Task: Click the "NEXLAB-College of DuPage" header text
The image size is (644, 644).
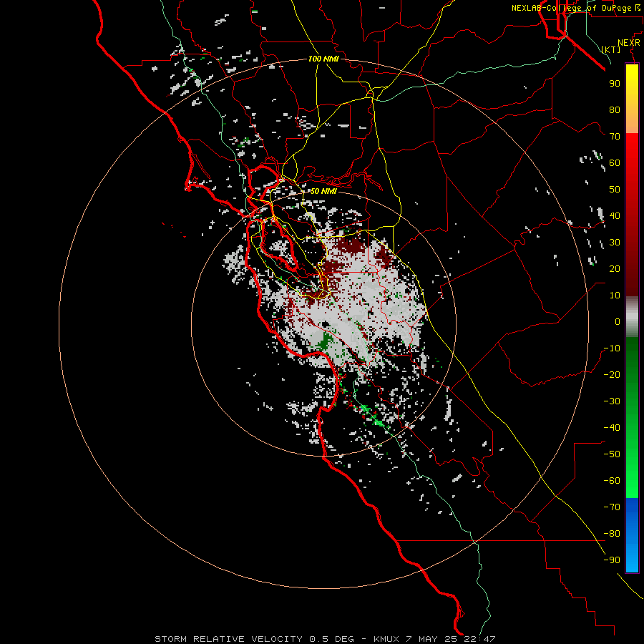Action: (x=571, y=8)
